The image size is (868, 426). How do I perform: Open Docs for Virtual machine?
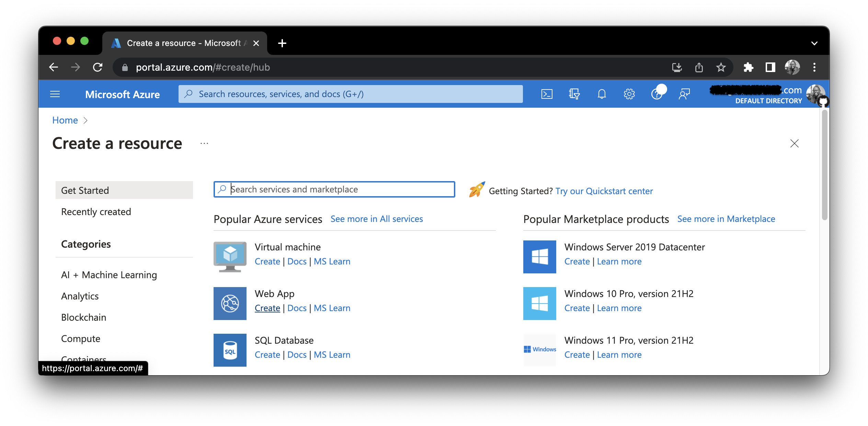tap(297, 261)
